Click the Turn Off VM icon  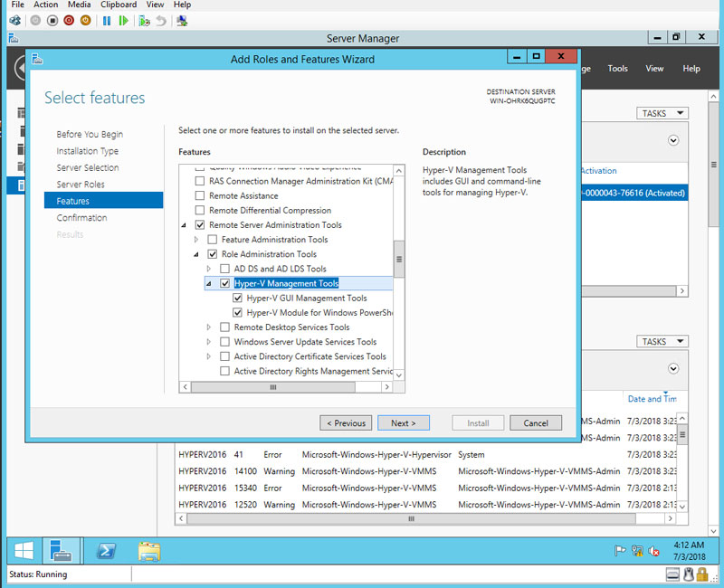tap(52, 20)
